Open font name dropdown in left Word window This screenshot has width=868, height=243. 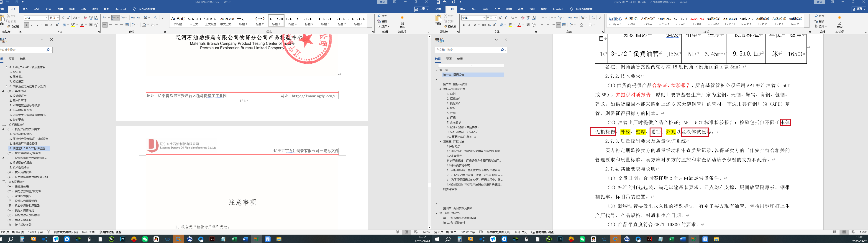47,18
